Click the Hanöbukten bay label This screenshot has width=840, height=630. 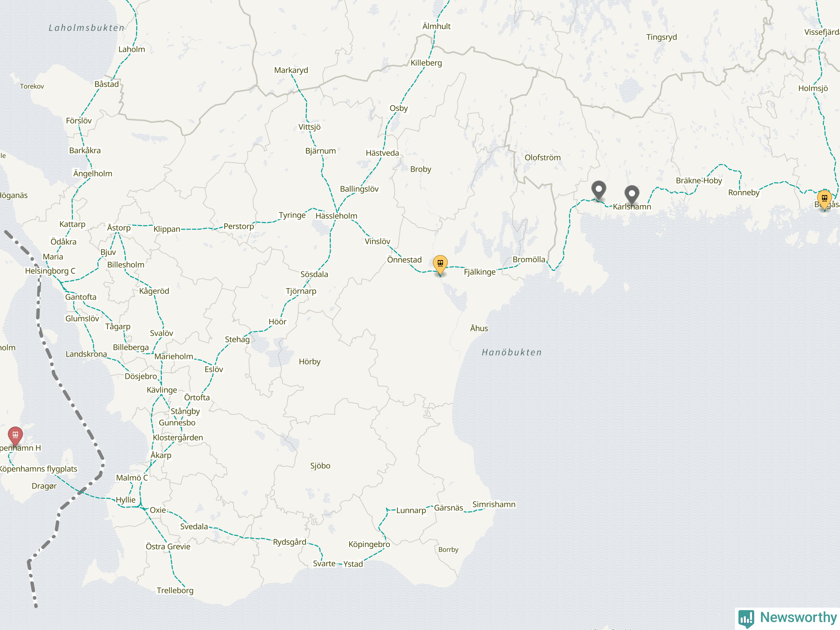512,352
